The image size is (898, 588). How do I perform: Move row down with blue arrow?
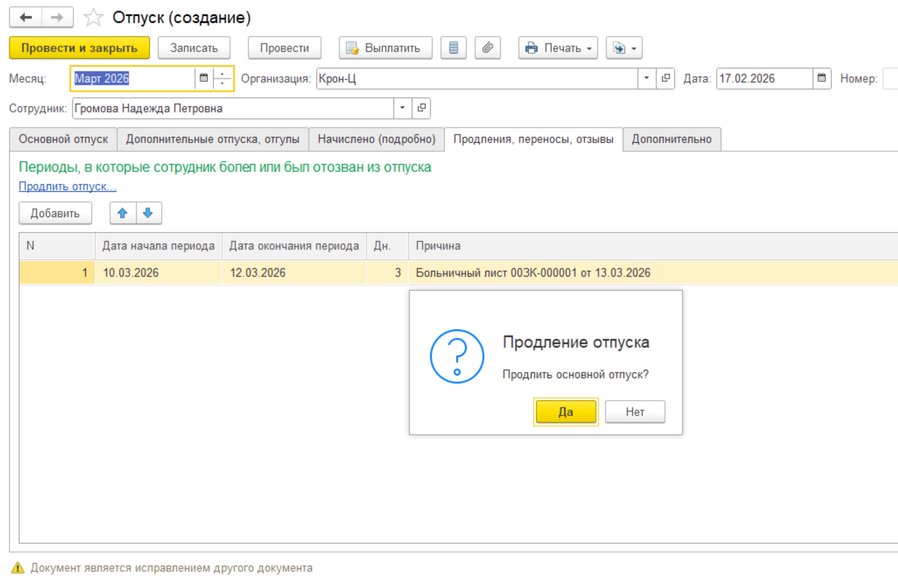point(148,213)
